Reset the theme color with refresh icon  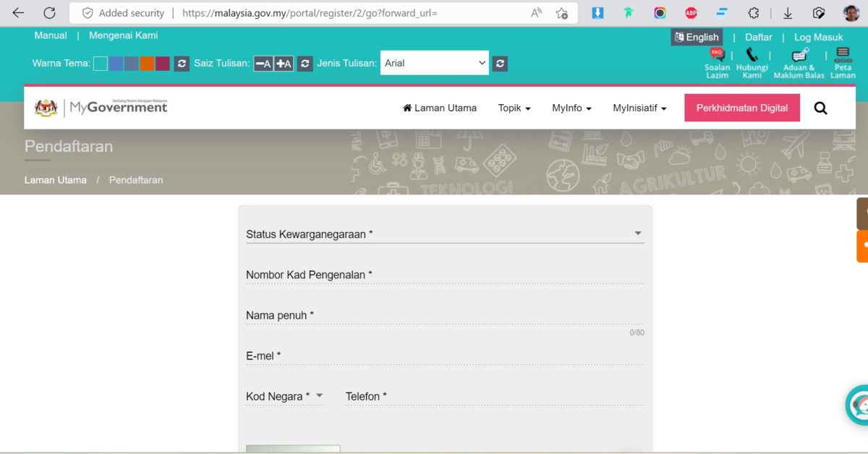[x=182, y=64]
